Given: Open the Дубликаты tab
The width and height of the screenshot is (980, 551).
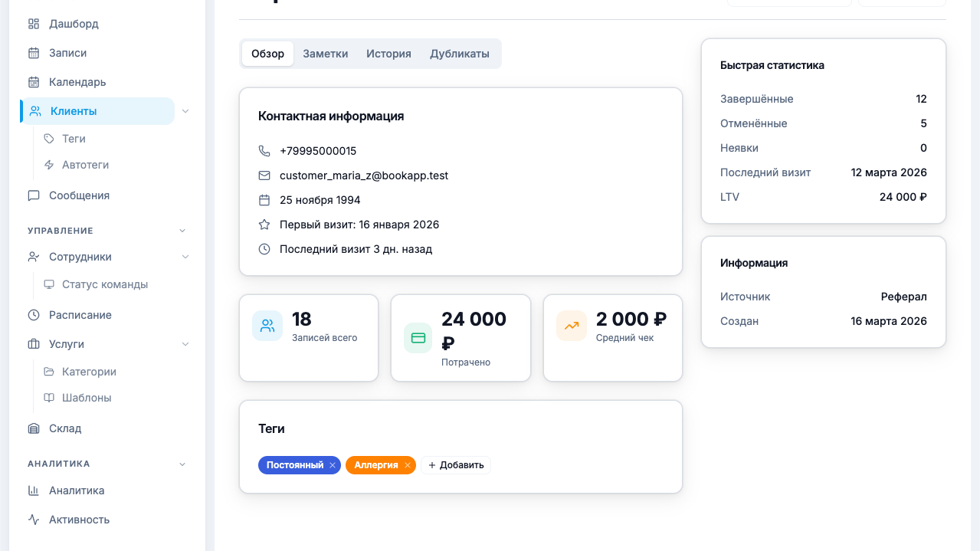Looking at the screenshot, I should point(460,54).
